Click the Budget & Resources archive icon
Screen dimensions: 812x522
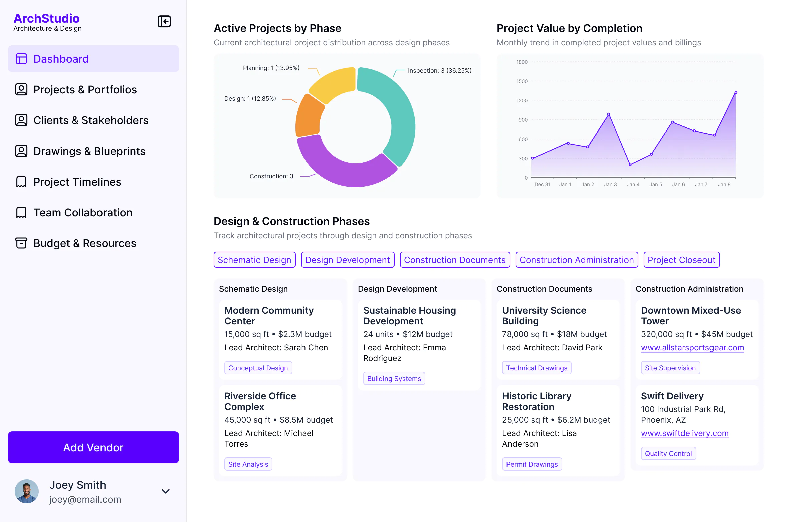[x=21, y=243]
